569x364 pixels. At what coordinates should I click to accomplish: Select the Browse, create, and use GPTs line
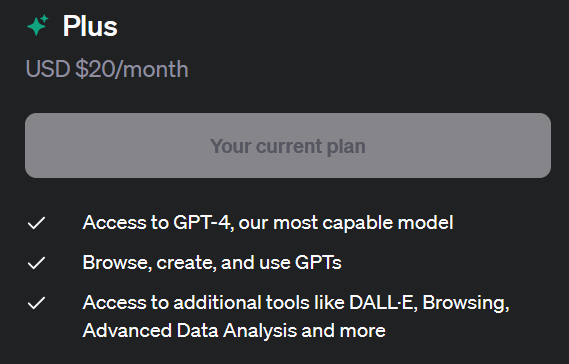point(212,262)
